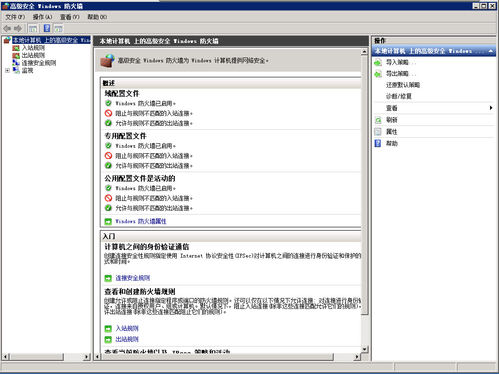The height and width of the screenshot is (374, 499).
Task: Select 监视 in the left tree
Action: pos(28,70)
